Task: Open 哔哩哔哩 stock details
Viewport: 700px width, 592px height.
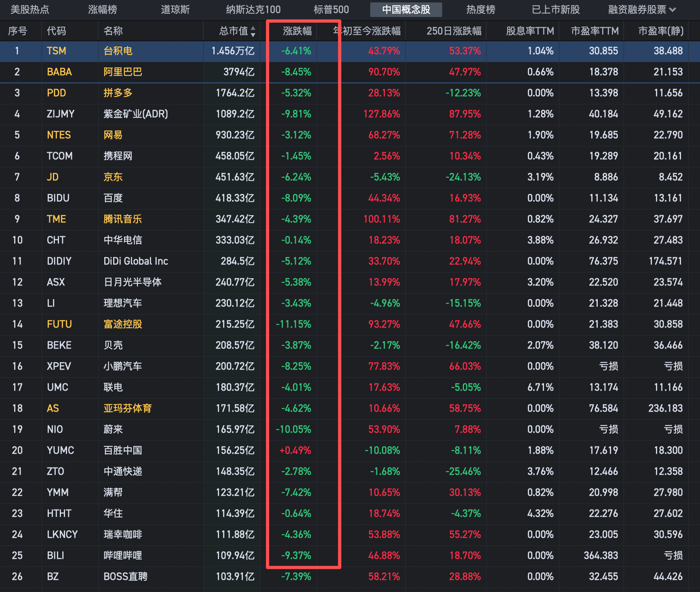Action: point(123,556)
